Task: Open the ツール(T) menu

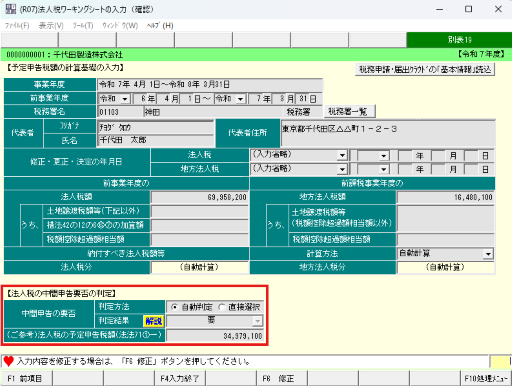Action: pyautogui.click(x=83, y=26)
